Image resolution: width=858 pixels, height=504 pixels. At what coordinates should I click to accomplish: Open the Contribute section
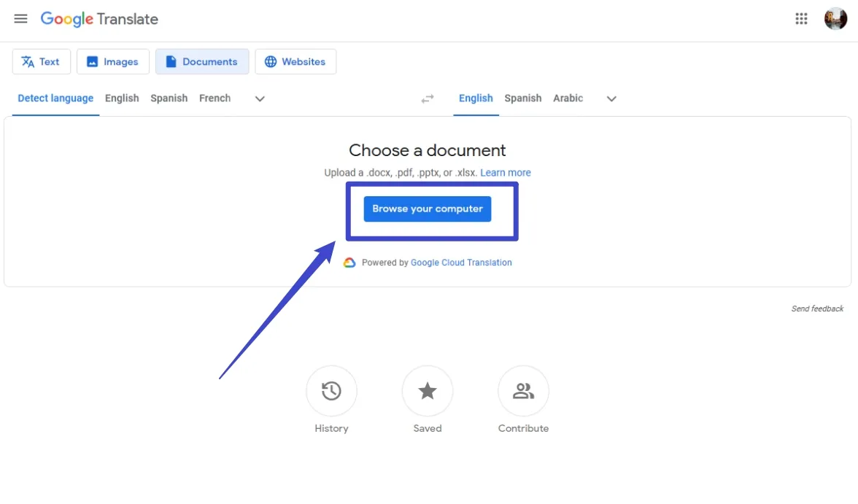[523, 390]
